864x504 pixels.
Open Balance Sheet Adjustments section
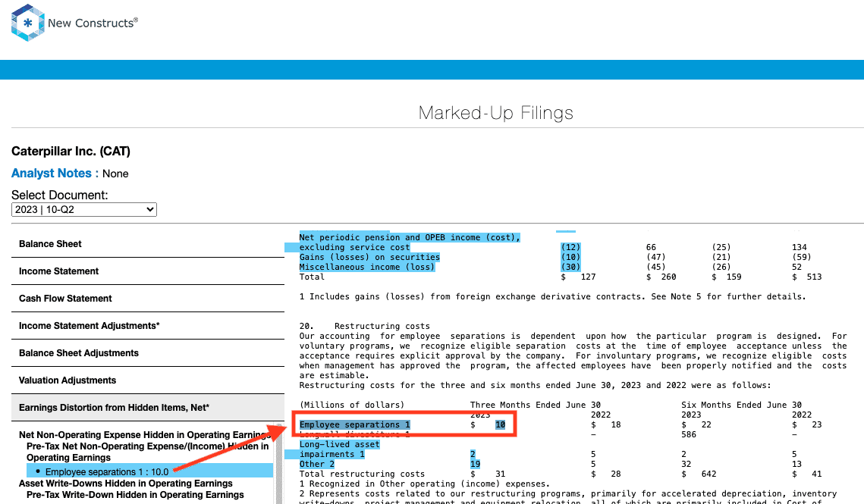pyautogui.click(x=148, y=353)
